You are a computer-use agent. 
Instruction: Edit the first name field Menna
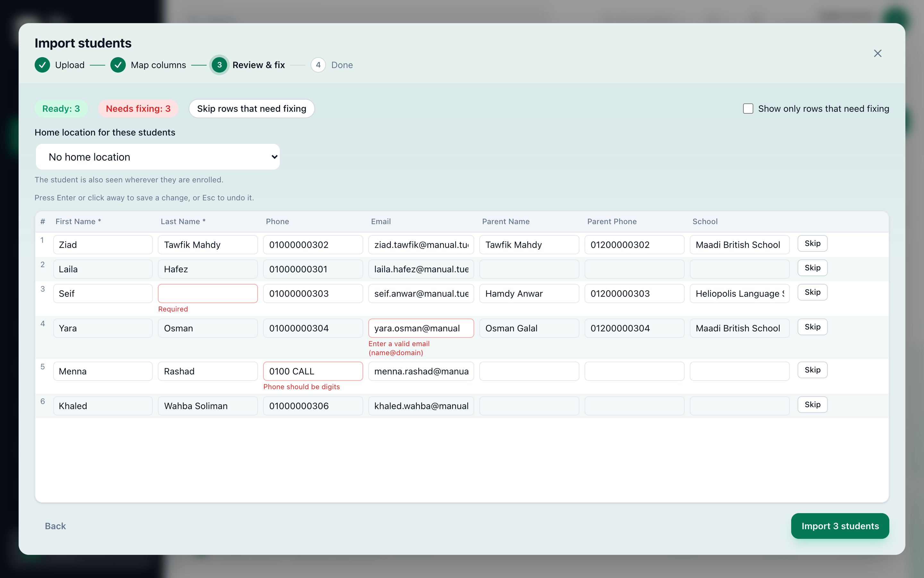coord(103,371)
